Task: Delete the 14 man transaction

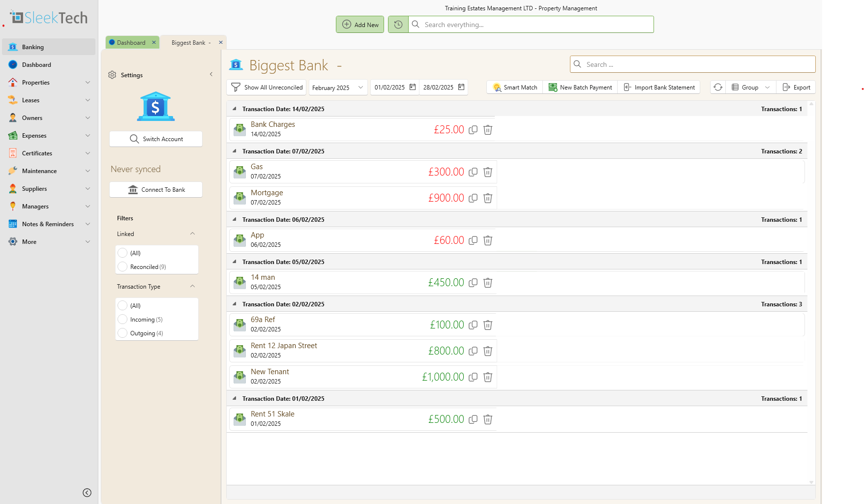Action: click(488, 283)
